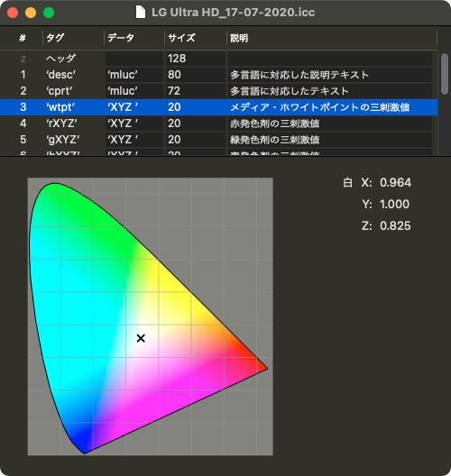
Task: Click description 'メディア・ホワイトポイントの三刺激値'
Action: click(320, 107)
